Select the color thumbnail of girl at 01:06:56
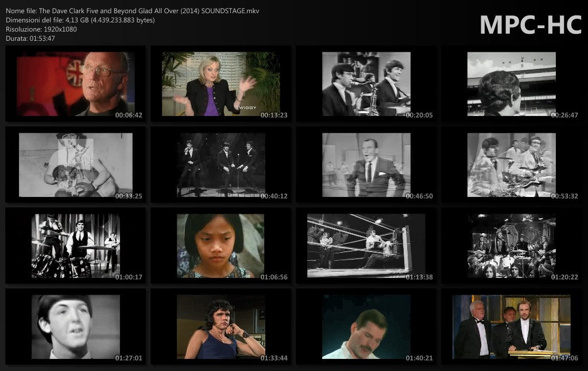The height and width of the screenshot is (371, 588). click(x=220, y=246)
